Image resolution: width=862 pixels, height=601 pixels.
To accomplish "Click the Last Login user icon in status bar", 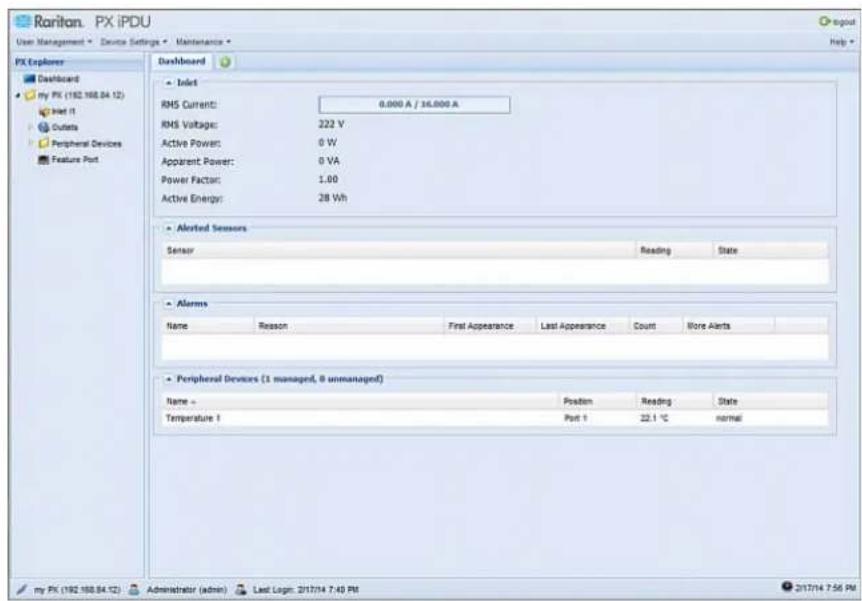I will (x=240, y=589).
